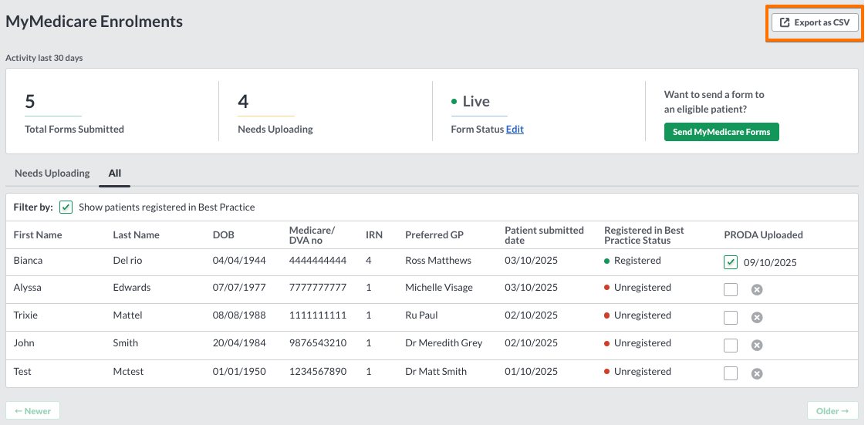Viewport: 868px width, 425px height.
Task: Click the remove icon in Test Mctest row
Action: pyautogui.click(x=757, y=373)
